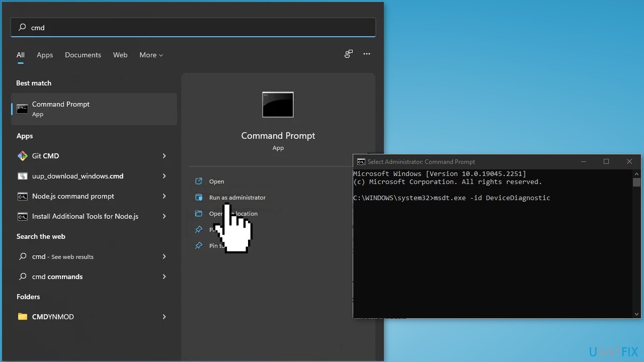Click the first pin icon below Open file location

click(199, 230)
